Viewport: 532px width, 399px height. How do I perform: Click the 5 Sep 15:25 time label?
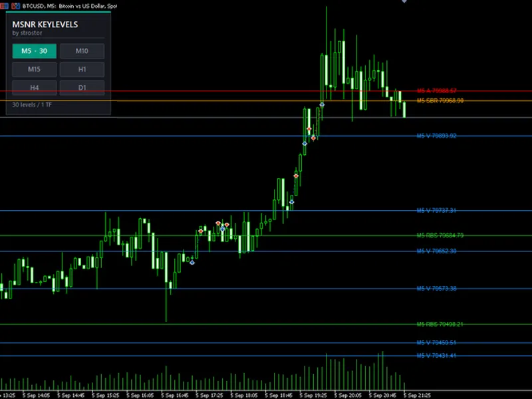[x=106, y=395]
